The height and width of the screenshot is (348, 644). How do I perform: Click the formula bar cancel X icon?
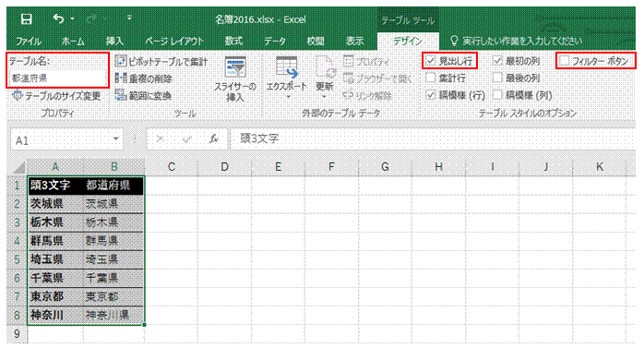160,139
